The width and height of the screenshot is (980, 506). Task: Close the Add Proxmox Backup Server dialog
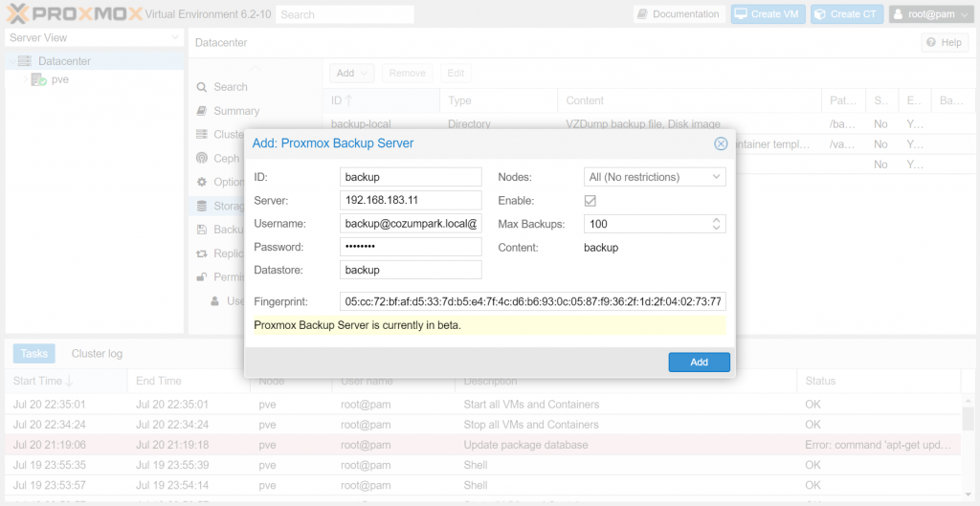721,143
